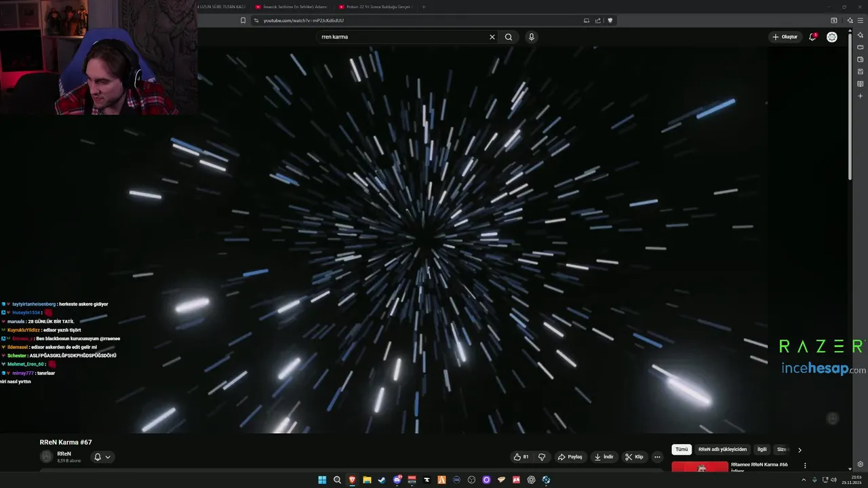Open the Oluştur create menu
Screen dimensions: 868x488
tap(785, 37)
